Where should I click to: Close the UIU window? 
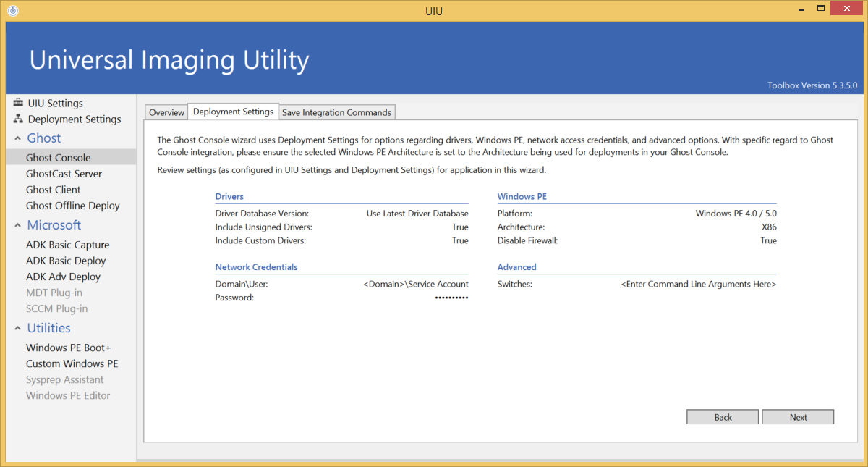pyautogui.click(x=847, y=9)
